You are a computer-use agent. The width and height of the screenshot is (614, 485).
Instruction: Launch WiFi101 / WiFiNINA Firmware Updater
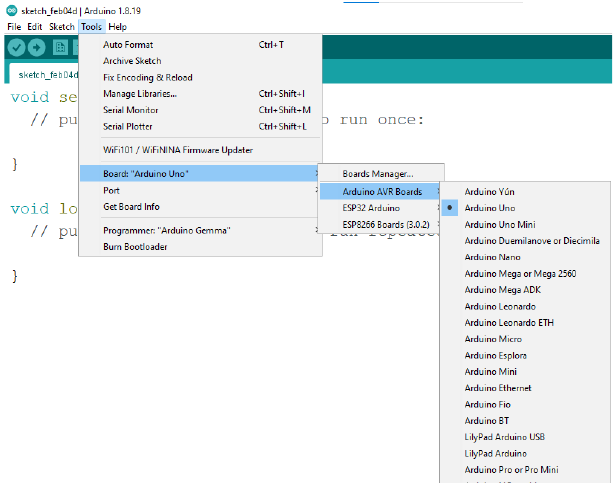[200, 150]
